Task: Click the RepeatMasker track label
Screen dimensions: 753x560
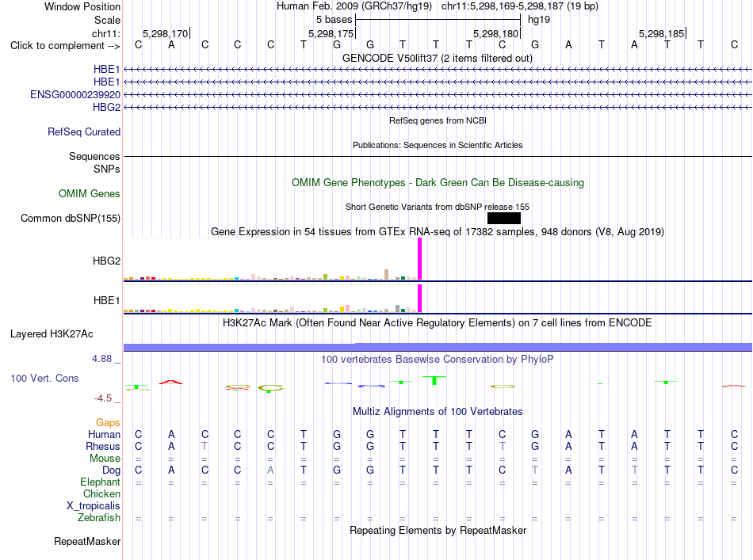Action: pyautogui.click(x=87, y=541)
